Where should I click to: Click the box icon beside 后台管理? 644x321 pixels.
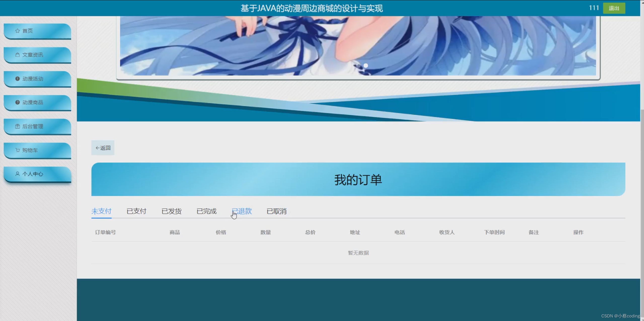(17, 126)
